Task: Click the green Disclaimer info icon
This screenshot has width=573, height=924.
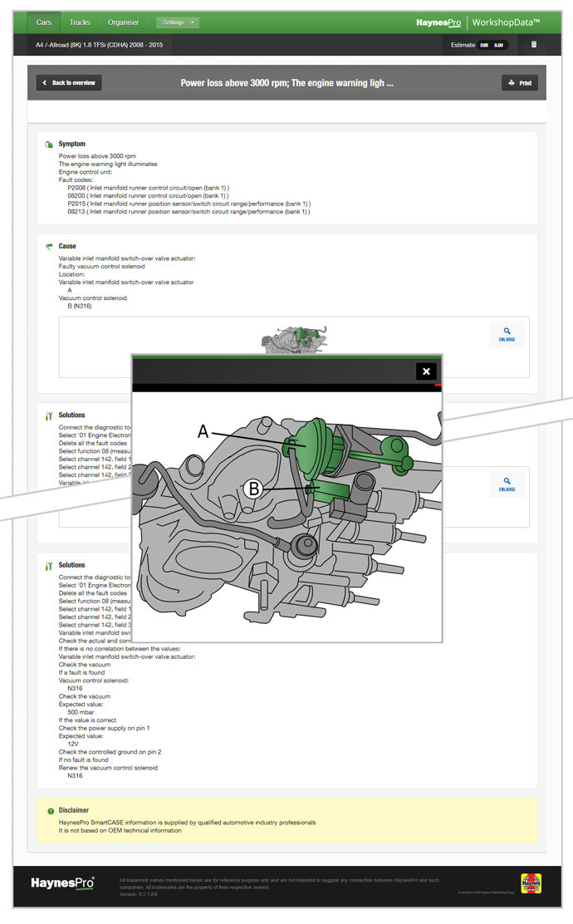Action: pyautogui.click(x=51, y=811)
